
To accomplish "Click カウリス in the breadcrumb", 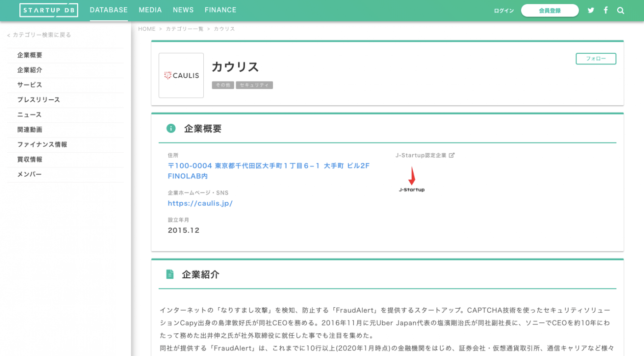I will pyautogui.click(x=224, y=29).
